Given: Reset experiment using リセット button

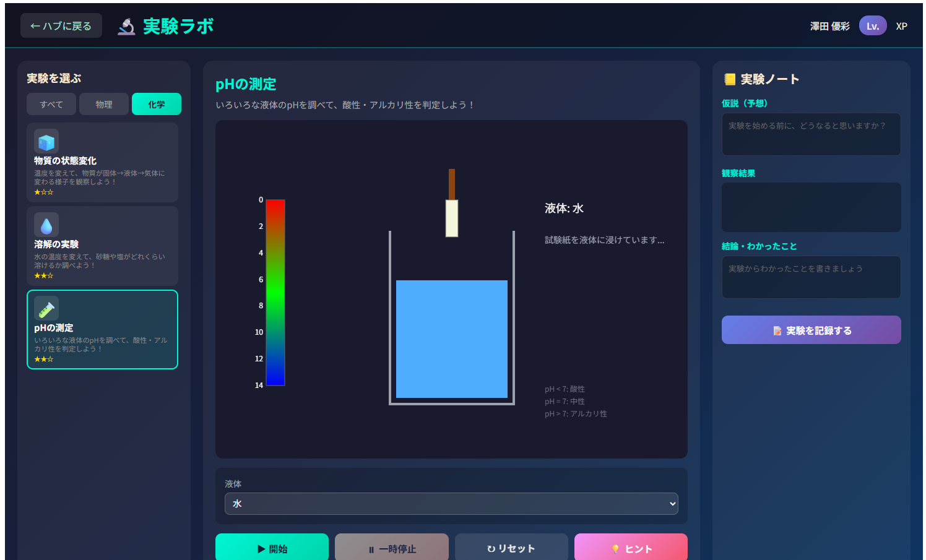Looking at the screenshot, I should click(x=511, y=548).
